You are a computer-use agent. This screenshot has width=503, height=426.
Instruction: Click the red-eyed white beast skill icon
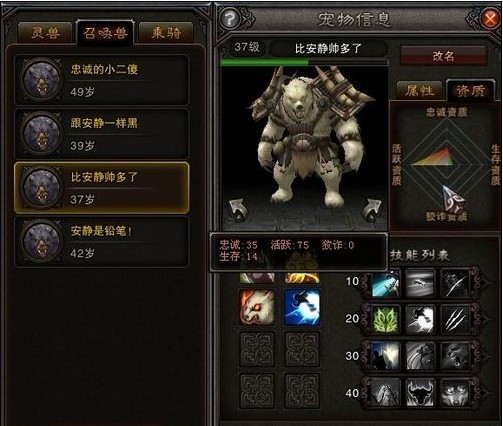coord(257,307)
